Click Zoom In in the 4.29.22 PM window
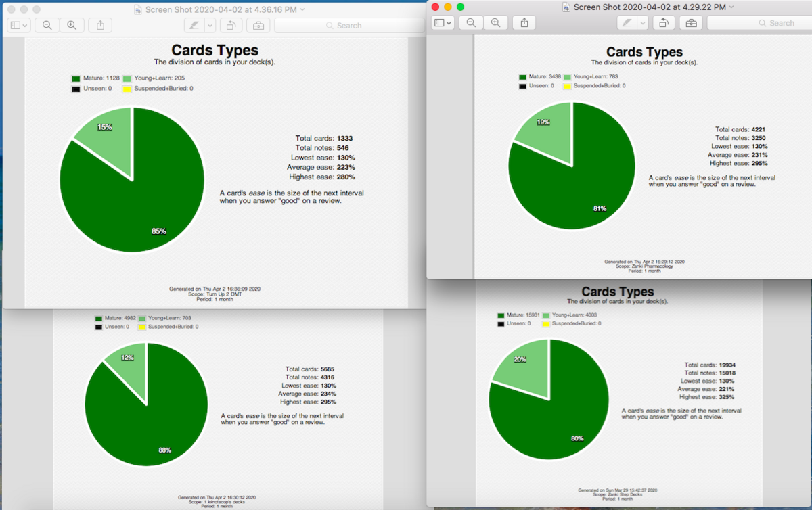 [x=496, y=23]
